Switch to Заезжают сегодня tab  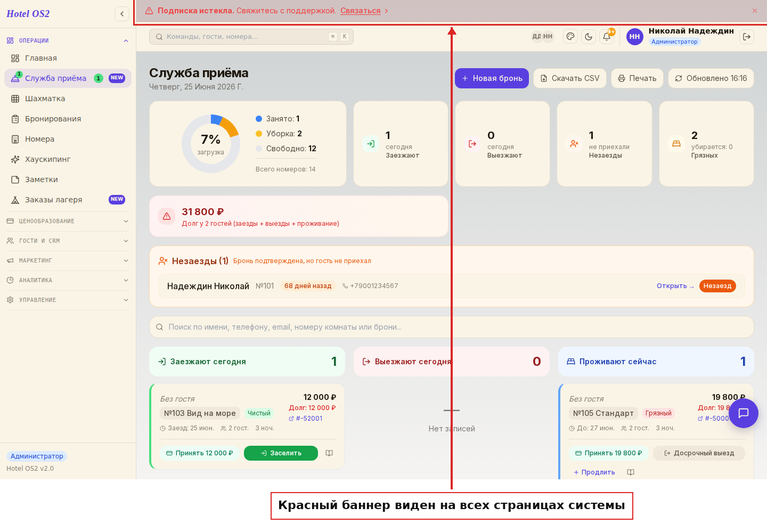(x=247, y=362)
